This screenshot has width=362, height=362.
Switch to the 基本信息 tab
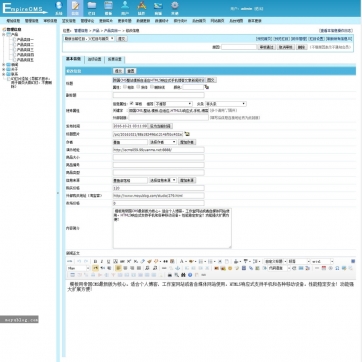tap(73, 59)
